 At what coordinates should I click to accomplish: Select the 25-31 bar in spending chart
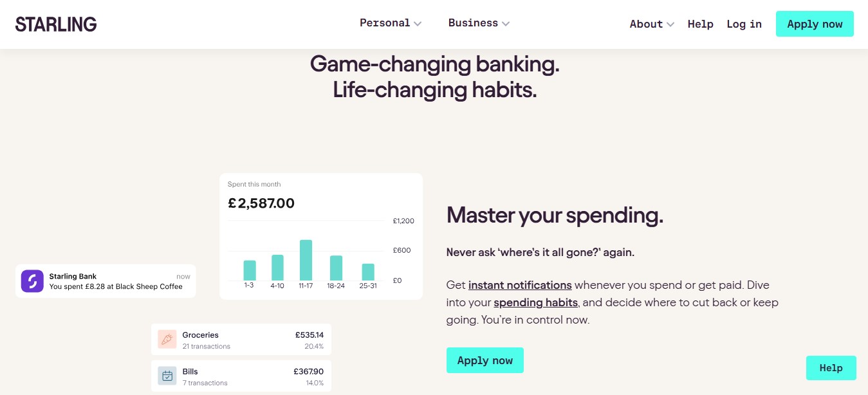pos(368,271)
